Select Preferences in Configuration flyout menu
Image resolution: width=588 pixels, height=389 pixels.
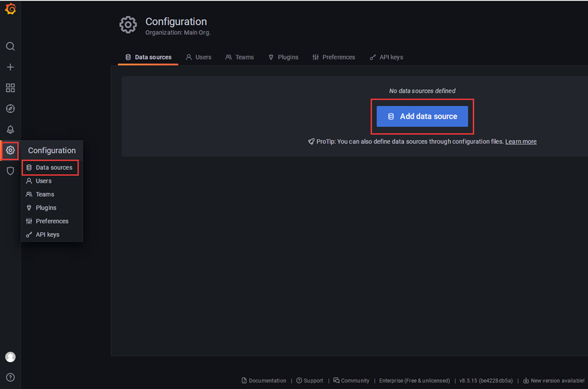click(x=52, y=221)
